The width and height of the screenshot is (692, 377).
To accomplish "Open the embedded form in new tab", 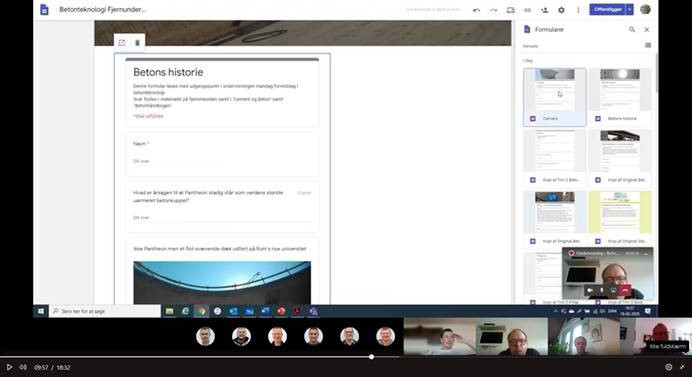I will point(122,42).
